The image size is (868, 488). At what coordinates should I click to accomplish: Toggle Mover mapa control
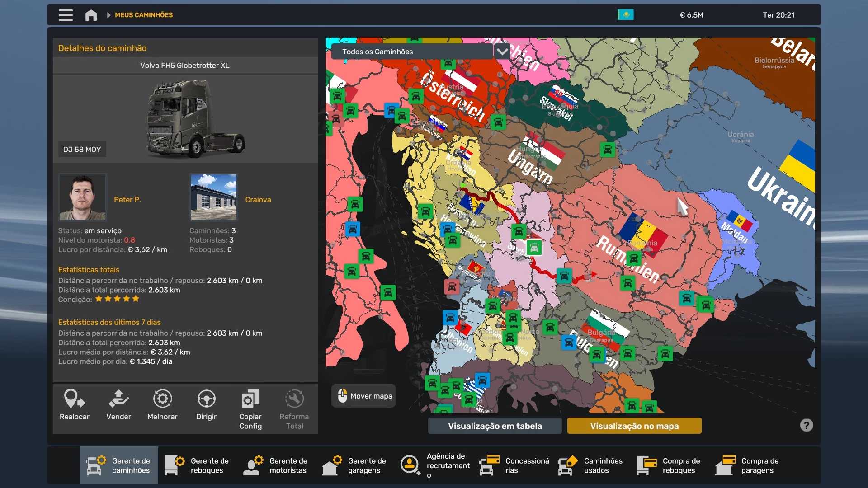[363, 396]
